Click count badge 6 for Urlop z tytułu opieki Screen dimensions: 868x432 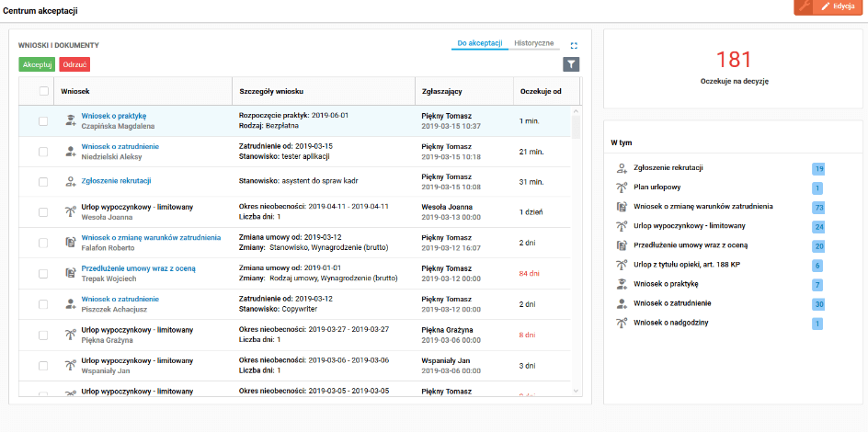point(817,266)
